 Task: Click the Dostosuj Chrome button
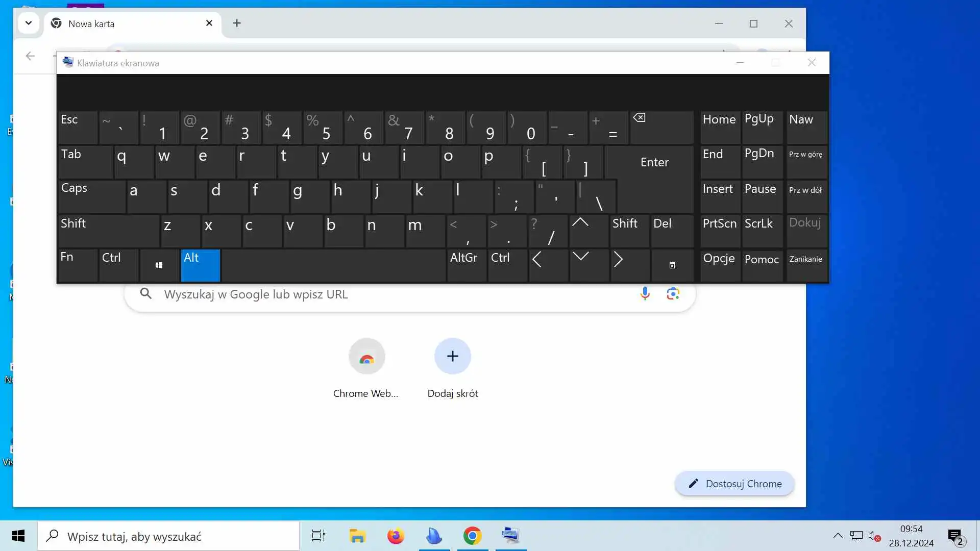pyautogui.click(x=734, y=484)
